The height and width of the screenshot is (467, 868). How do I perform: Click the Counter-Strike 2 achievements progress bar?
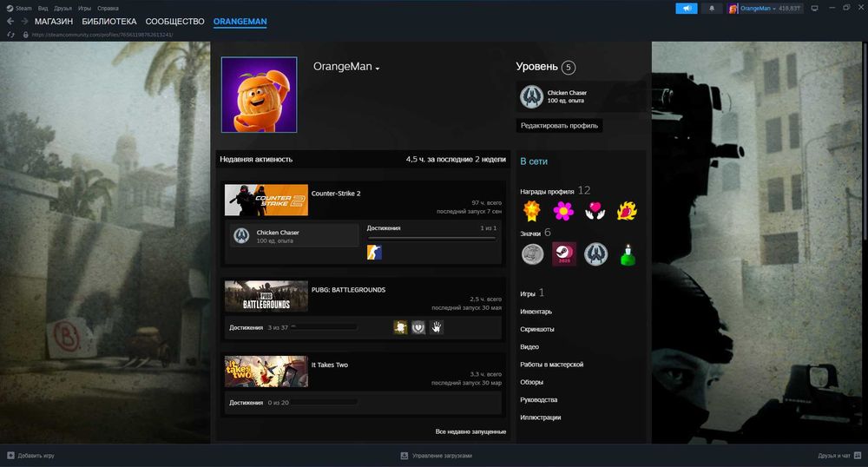point(431,239)
